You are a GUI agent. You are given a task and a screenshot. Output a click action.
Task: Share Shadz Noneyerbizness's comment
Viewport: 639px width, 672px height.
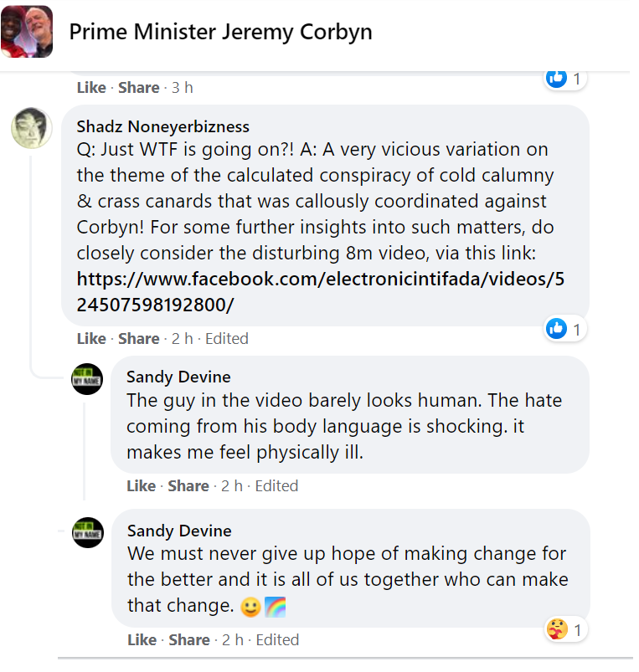click(x=139, y=339)
